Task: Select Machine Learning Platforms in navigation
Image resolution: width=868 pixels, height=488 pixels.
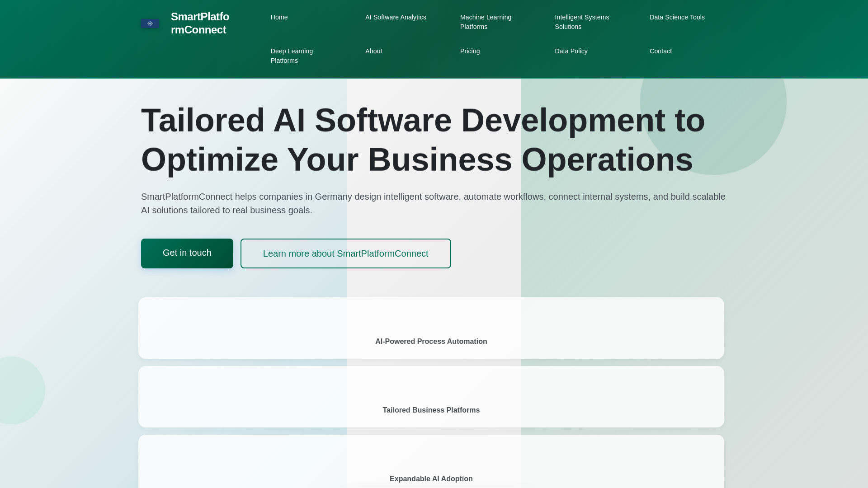Action: click(486, 22)
